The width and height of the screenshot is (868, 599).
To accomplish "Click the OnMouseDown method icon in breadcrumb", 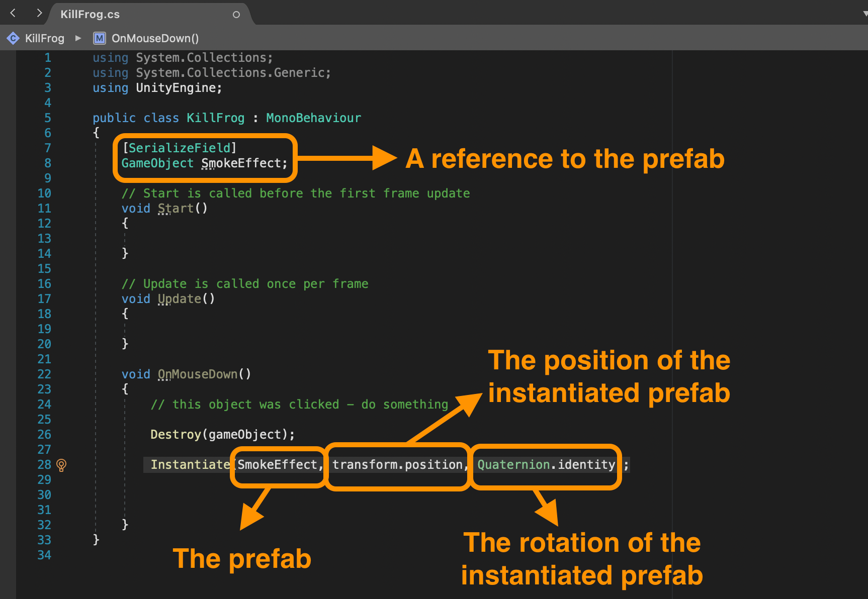I will point(100,38).
